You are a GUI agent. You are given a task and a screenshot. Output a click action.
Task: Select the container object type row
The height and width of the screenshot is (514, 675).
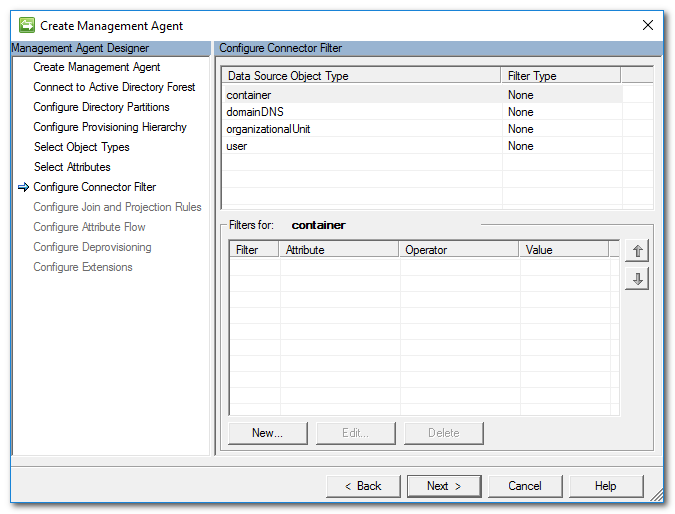coord(423,95)
